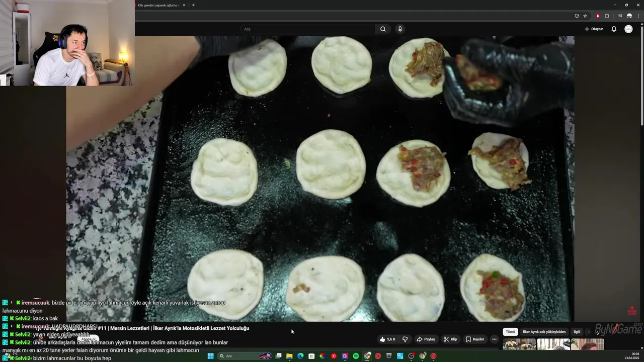
Task: Dislike the video with thumbs down
Action: (x=405, y=339)
